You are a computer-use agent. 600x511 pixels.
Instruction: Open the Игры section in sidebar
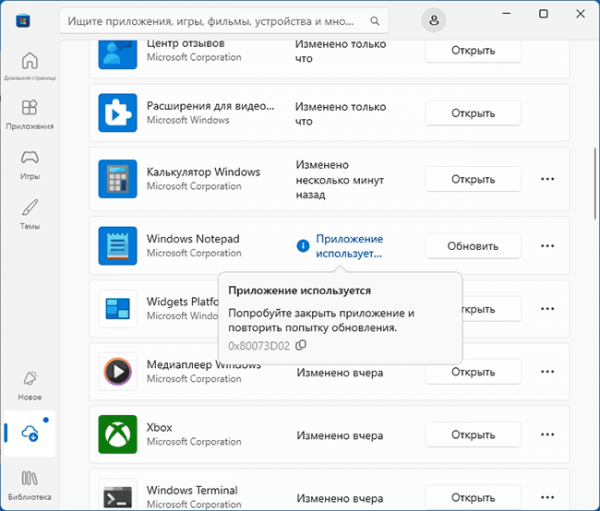[x=30, y=165]
